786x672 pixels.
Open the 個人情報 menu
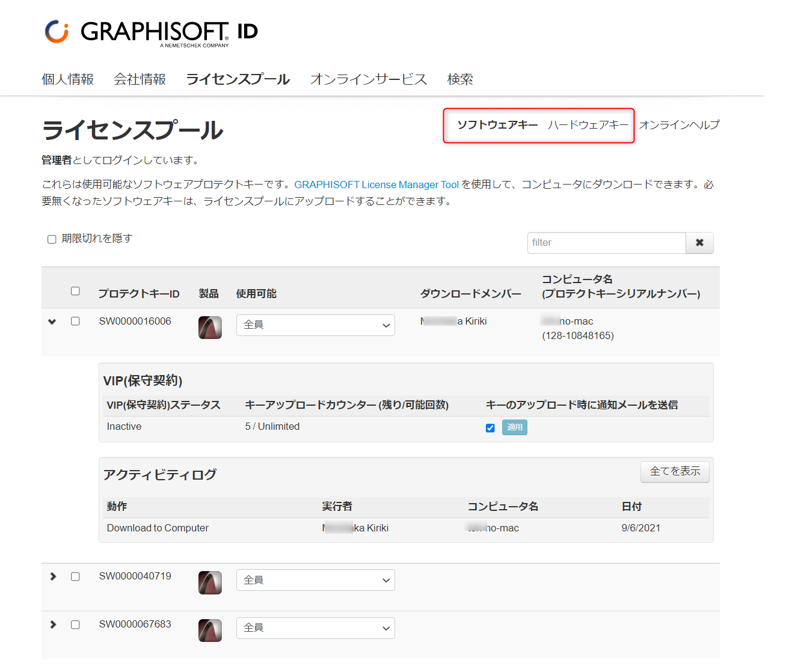(67, 79)
